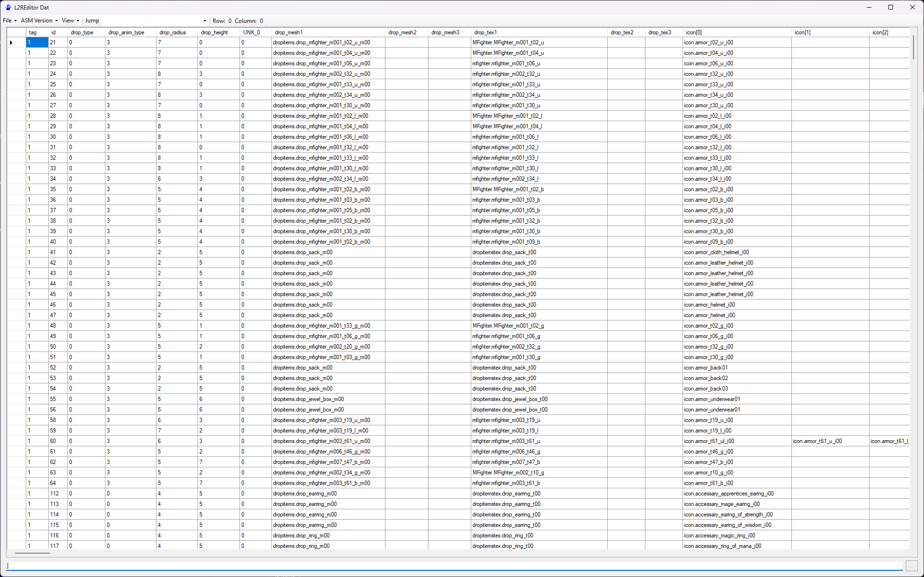The width and height of the screenshot is (924, 577).
Task: Click the ellipsis button at bottom right
Action: point(912,566)
